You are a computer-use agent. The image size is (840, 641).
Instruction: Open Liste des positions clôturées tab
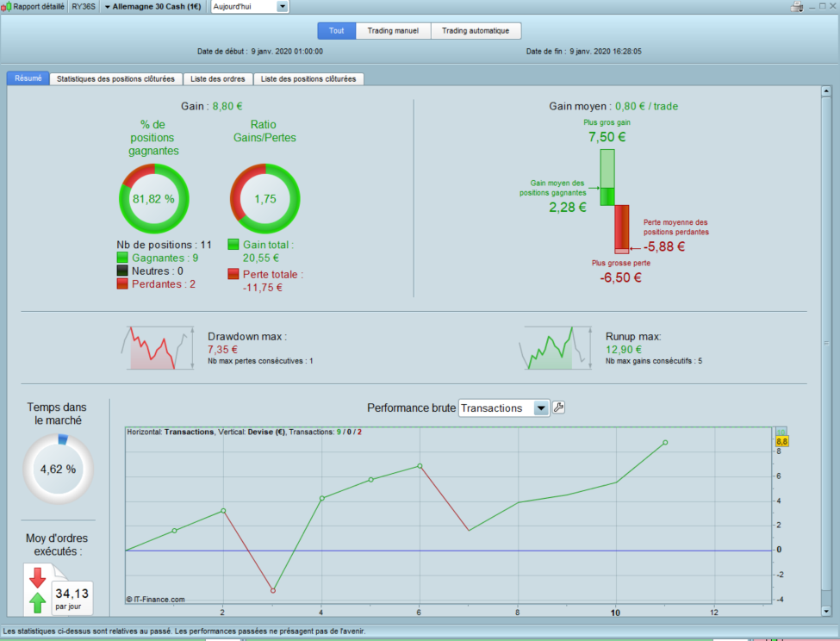[308, 78]
